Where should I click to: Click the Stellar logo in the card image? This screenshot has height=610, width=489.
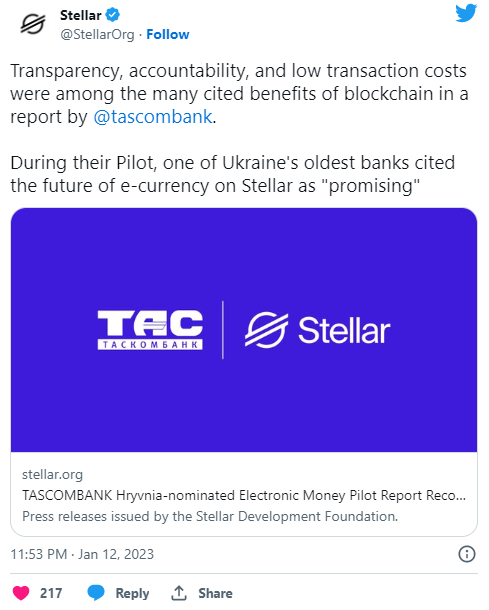tap(317, 330)
